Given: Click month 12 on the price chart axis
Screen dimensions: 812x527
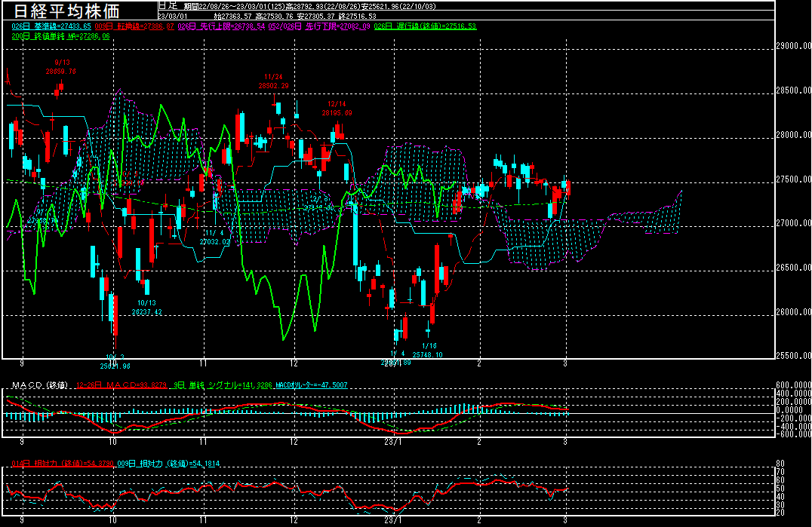Looking at the screenshot, I should pos(294,363).
